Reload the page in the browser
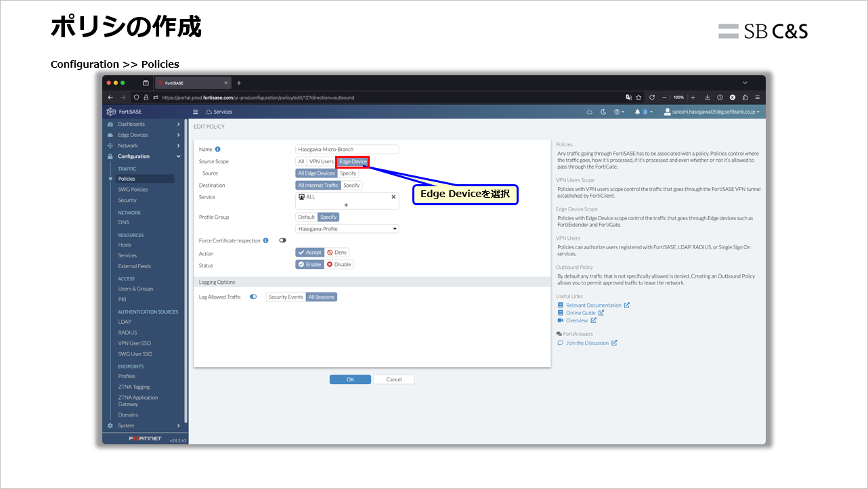Image resolution: width=868 pixels, height=489 pixels. tap(652, 97)
